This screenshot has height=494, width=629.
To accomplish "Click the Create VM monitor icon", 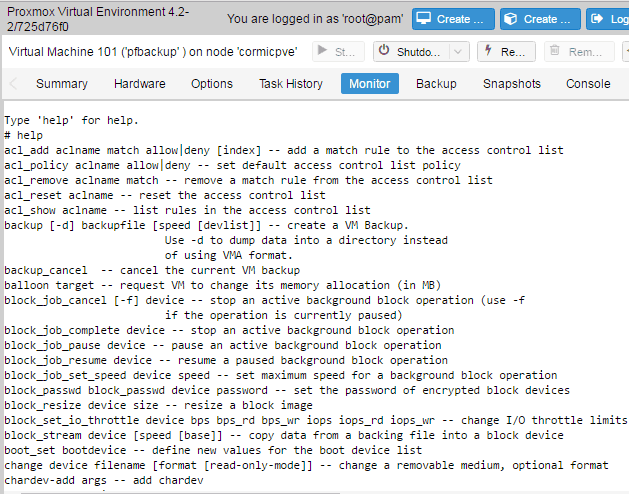I will [423, 19].
